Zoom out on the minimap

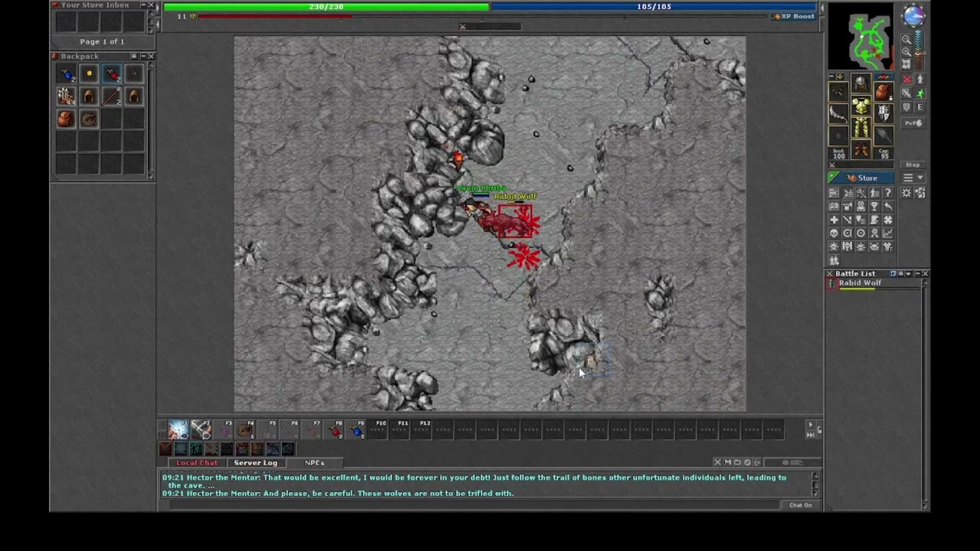tap(906, 39)
